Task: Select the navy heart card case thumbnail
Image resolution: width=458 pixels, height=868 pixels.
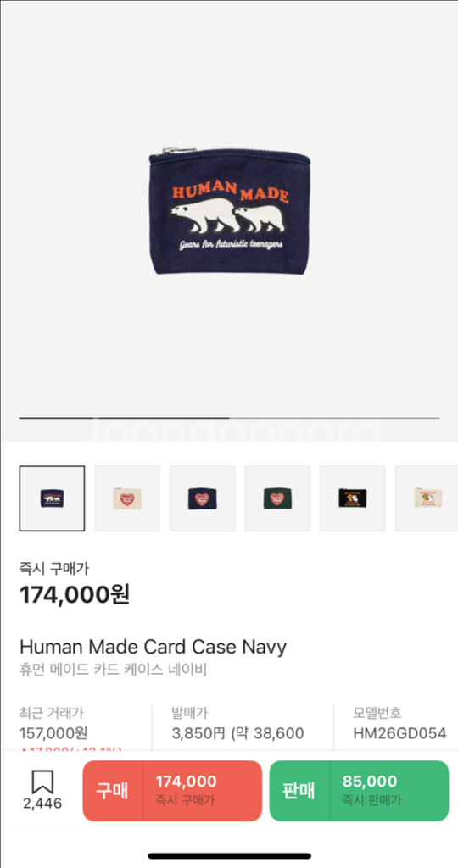Action: [202, 498]
